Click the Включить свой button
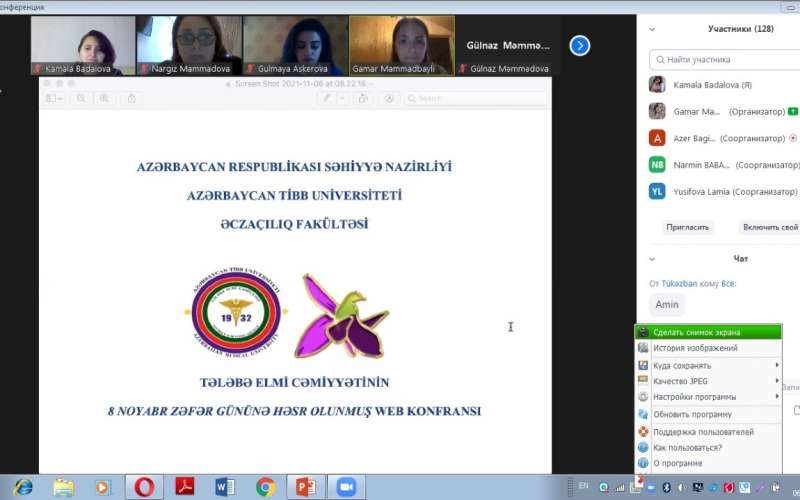Viewport: 800px width, 500px height. coord(769,227)
